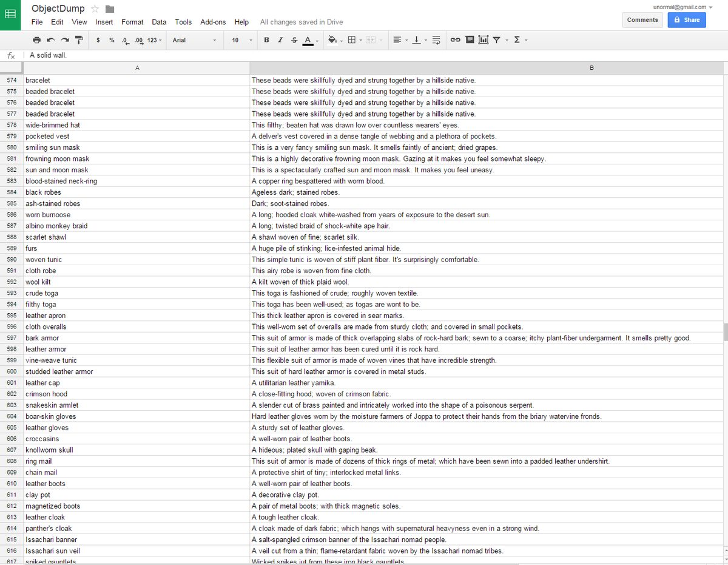728x565 pixels.
Task: Select row 580 header
Action: click(12, 147)
